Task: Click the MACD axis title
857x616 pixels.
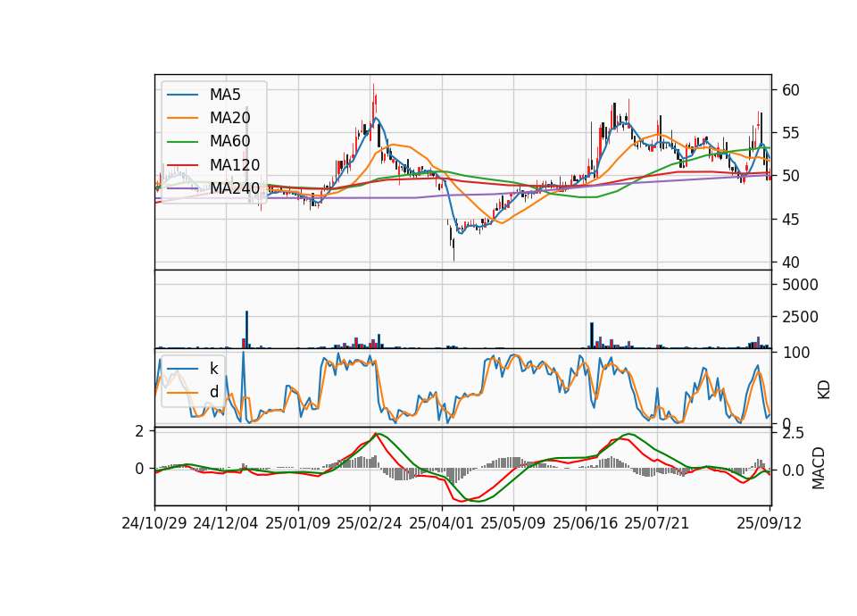Action: point(819,468)
